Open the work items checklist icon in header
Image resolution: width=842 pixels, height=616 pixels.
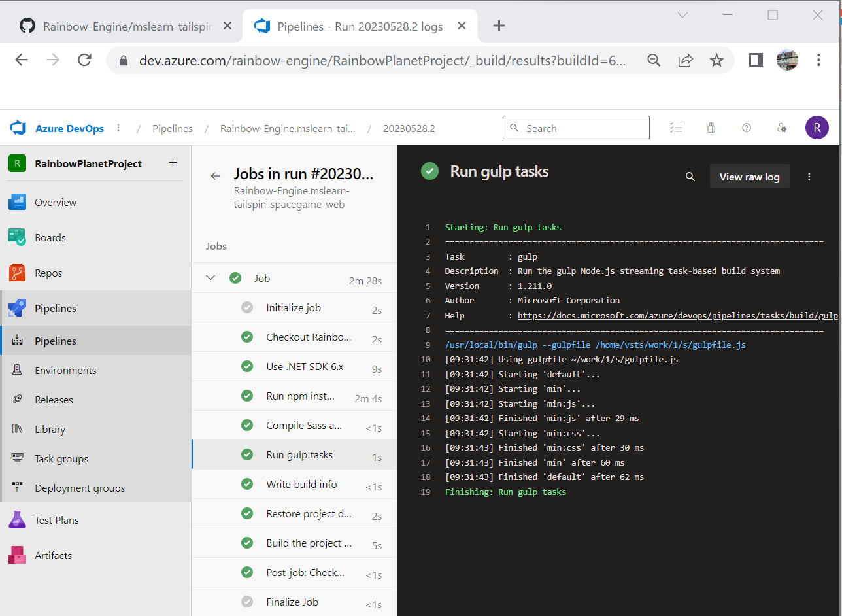coord(677,128)
